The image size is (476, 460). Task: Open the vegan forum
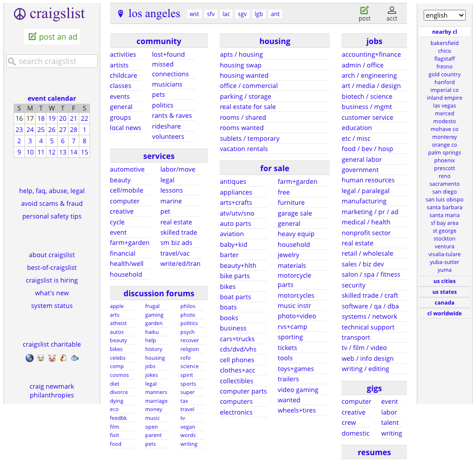(x=187, y=427)
